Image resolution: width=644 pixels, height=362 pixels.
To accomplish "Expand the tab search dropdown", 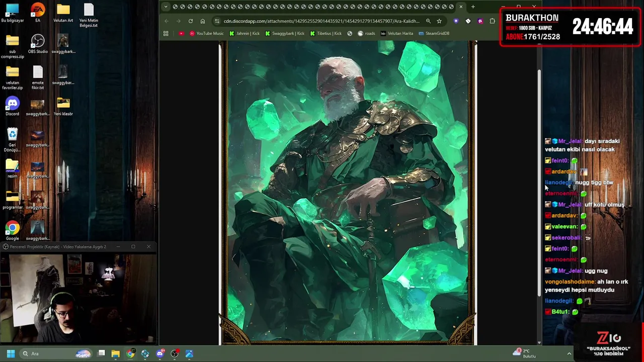I will (x=166, y=7).
